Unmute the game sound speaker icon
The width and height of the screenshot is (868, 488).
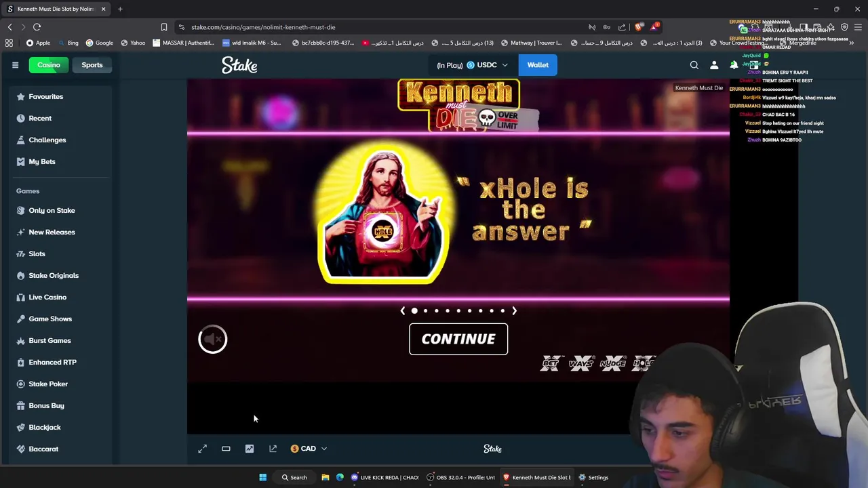212,339
